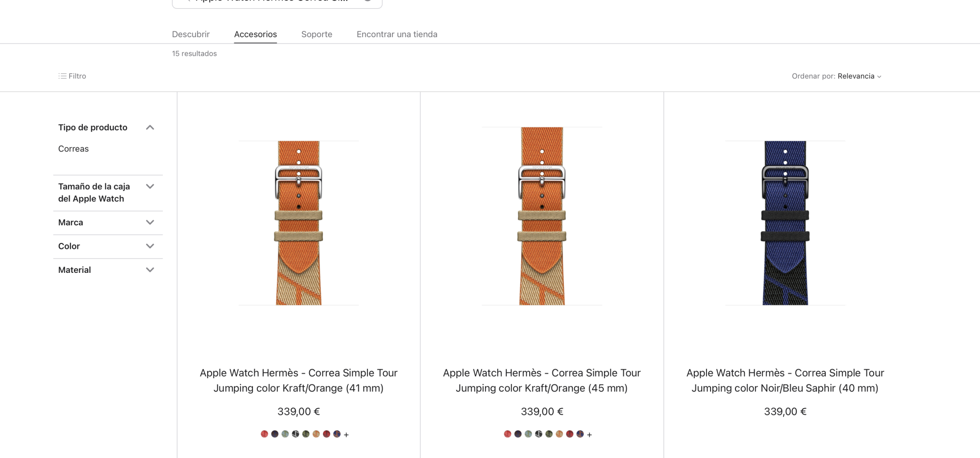Click the plus icon under the 41 mm strap
Viewport: 980px width, 458px height.
tap(346, 434)
